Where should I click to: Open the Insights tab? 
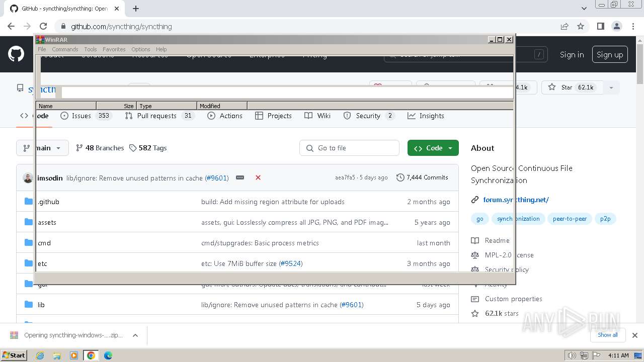click(x=426, y=116)
